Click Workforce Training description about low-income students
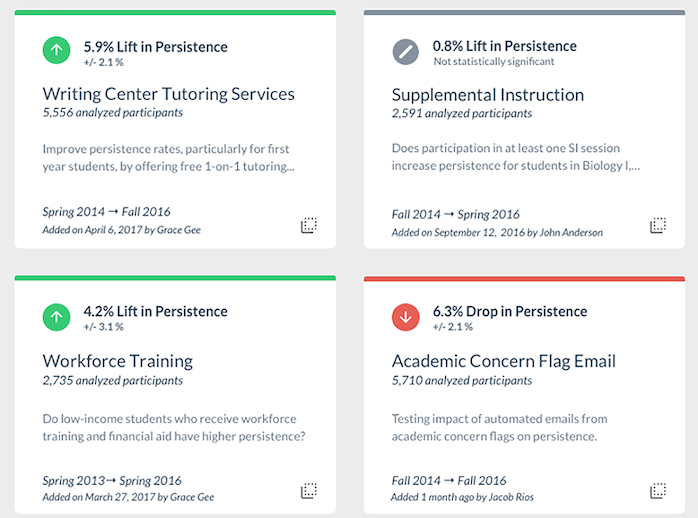698x518 pixels. pos(174,427)
